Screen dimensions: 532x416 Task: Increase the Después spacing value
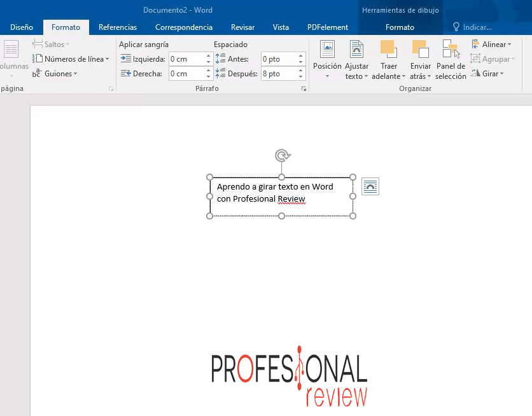point(300,71)
